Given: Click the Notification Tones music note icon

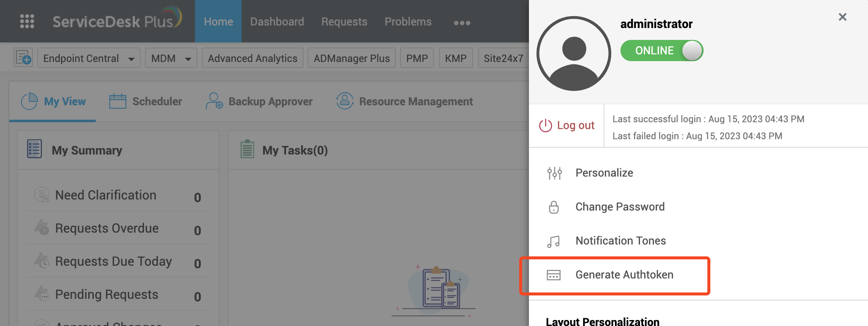Looking at the screenshot, I should tap(554, 242).
